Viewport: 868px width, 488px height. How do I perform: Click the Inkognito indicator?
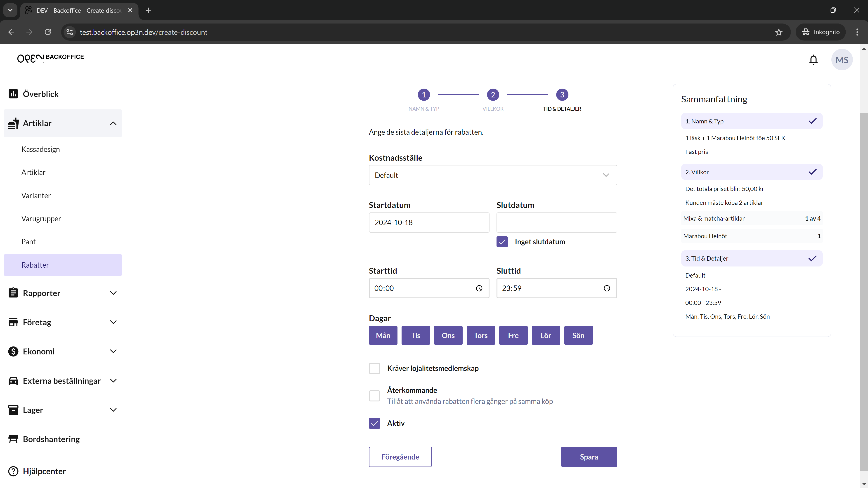coord(821,32)
